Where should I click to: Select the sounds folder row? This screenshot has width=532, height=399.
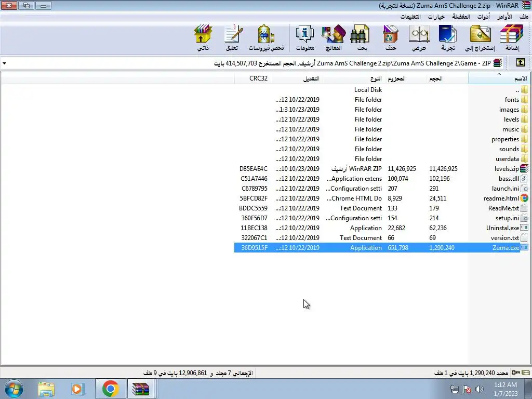pos(381,149)
